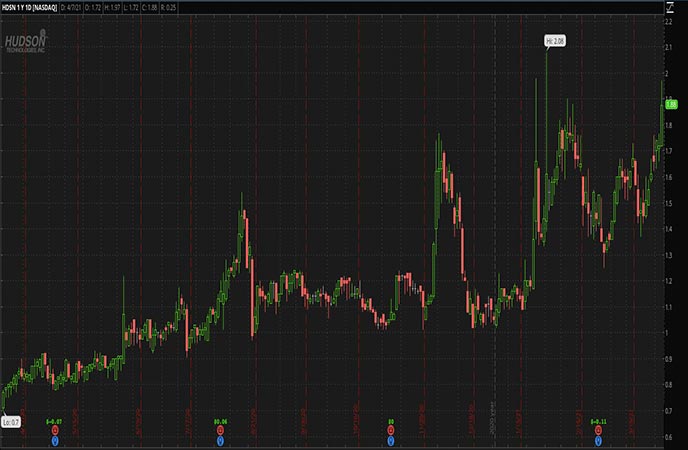Click the 2.1 price axis label
Image resolution: width=688 pixels, height=450 pixels.
669,47
